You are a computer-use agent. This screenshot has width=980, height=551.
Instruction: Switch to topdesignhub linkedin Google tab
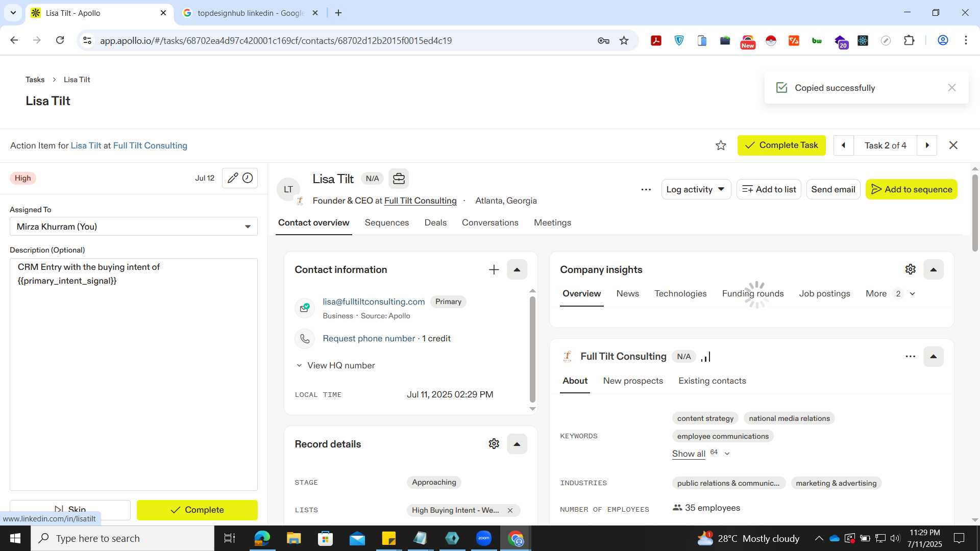251,13
